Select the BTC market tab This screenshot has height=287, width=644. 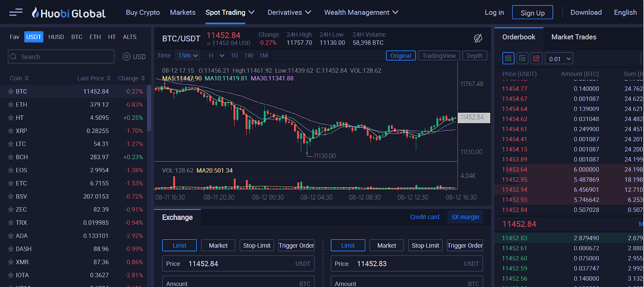[x=77, y=37]
